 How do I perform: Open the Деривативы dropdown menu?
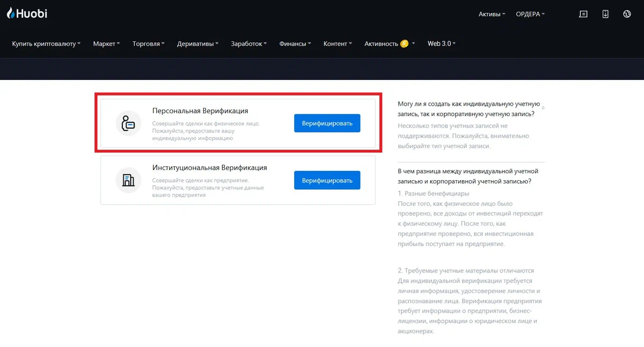197,44
